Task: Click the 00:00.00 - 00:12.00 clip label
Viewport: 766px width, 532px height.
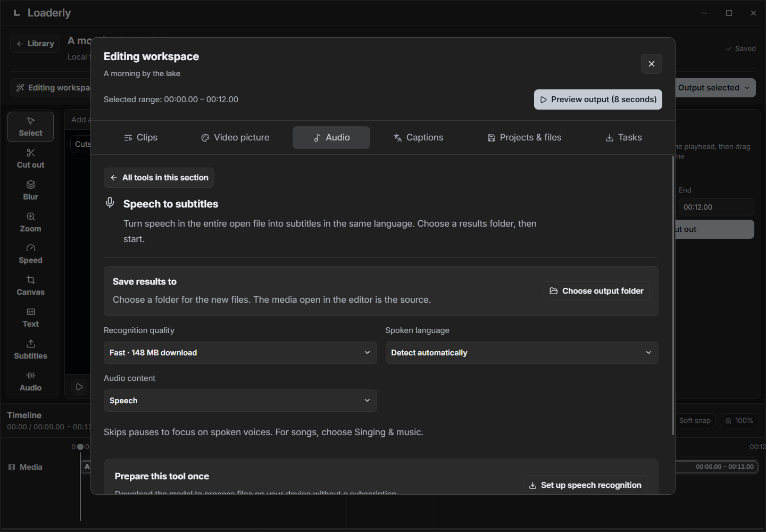Action: click(x=725, y=467)
